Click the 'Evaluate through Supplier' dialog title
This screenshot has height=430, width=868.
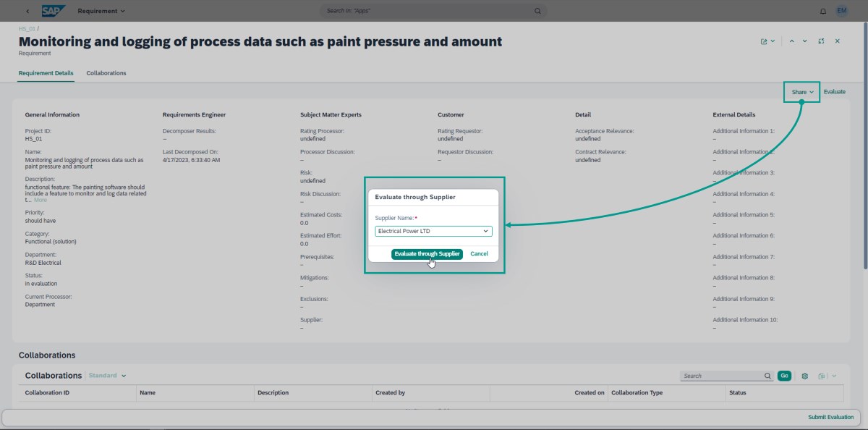tap(415, 197)
